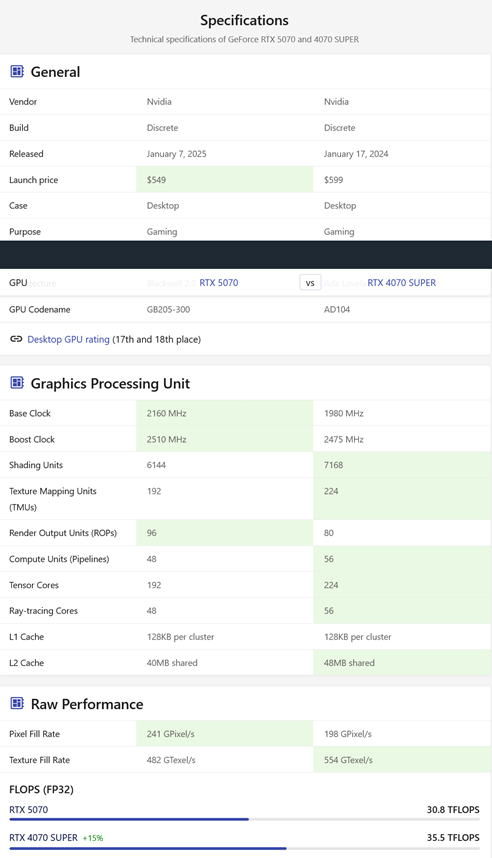Click the '48' value in Ray-tracing Cores row
The height and width of the screenshot is (858, 492).
pyautogui.click(x=152, y=611)
